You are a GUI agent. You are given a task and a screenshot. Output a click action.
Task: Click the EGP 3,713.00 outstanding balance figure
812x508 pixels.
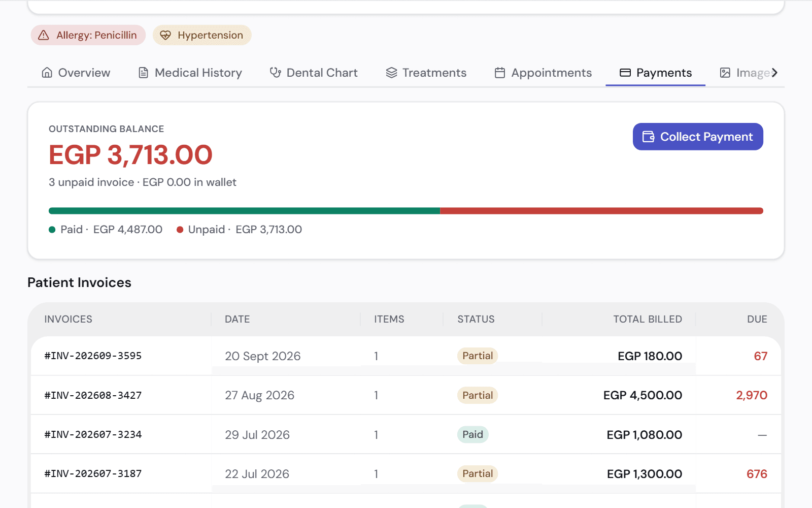pyautogui.click(x=130, y=155)
